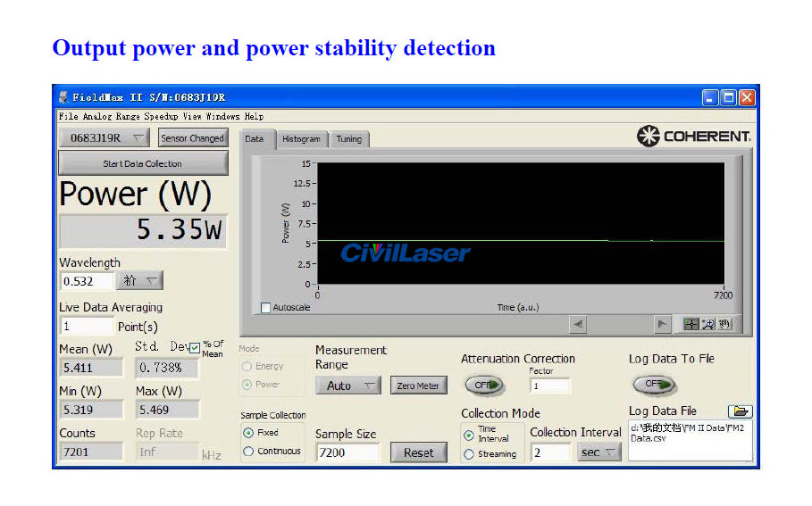Click the Coherent logo
The width and height of the screenshot is (812, 506).
click(694, 137)
